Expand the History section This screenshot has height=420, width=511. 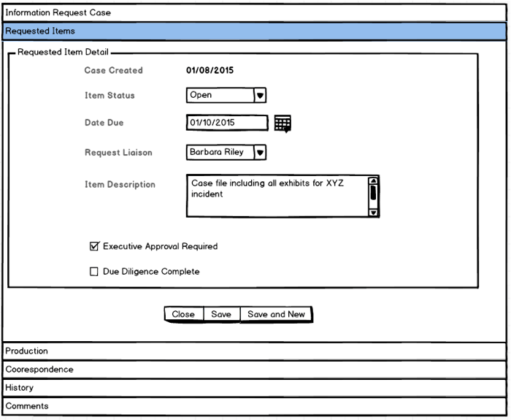pos(254,388)
